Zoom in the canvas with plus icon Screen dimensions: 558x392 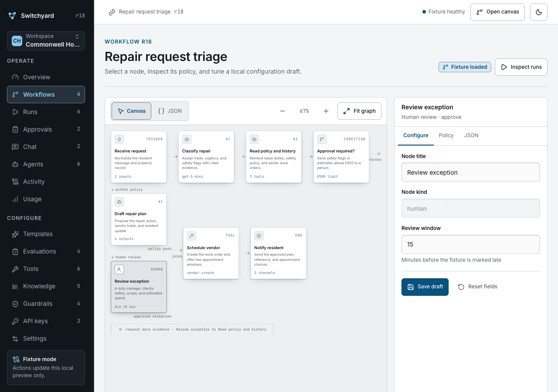click(326, 111)
